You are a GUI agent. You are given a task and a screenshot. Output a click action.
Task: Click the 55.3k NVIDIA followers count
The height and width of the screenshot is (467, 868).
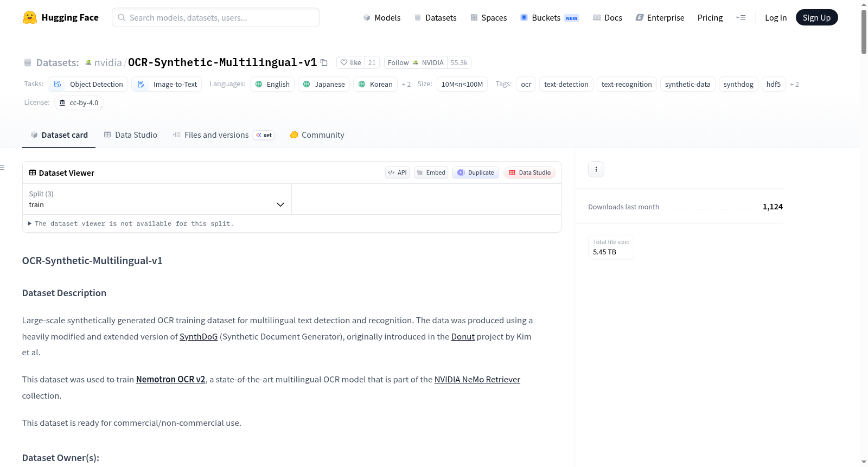pos(459,62)
